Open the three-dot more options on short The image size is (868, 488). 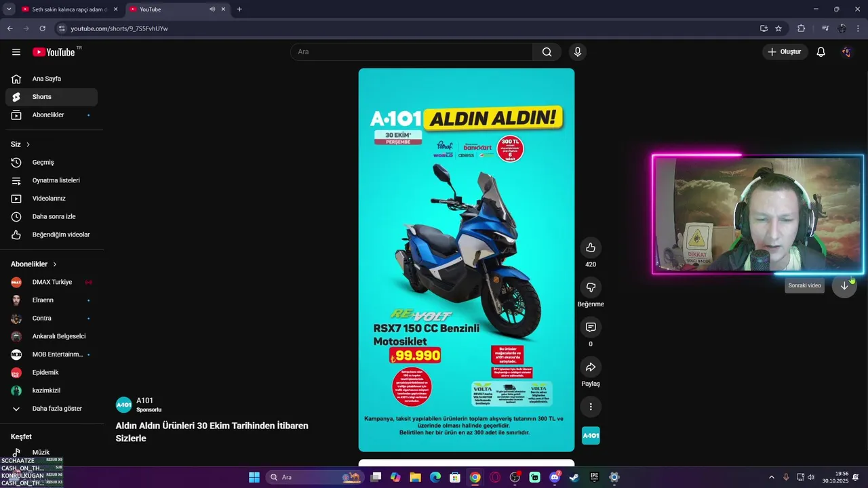click(x=591, y=407)
